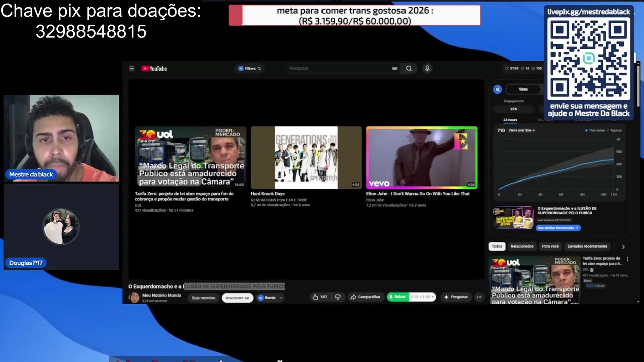Click the livepix QR code

(588, 59)
